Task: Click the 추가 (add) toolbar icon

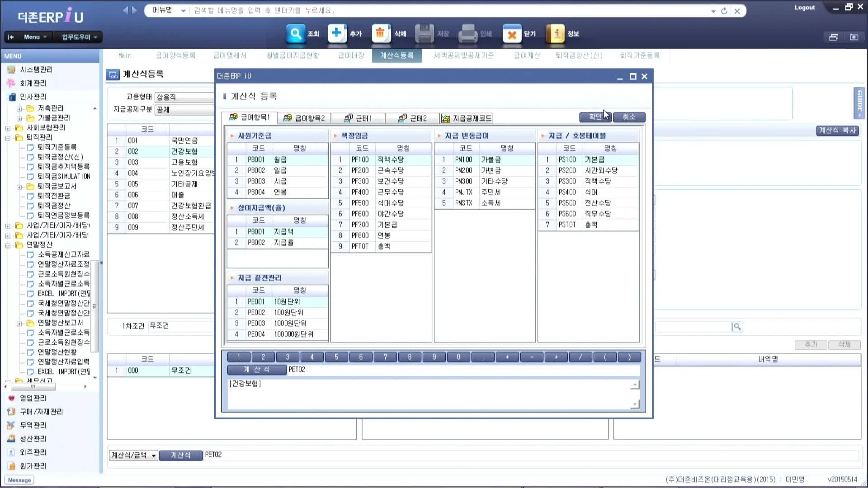Action: pyautogui.click(x=337, y=33)
